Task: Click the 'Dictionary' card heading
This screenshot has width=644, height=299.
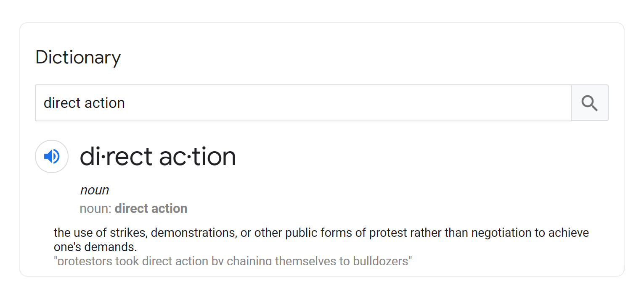Action: [x=78, y=58]
